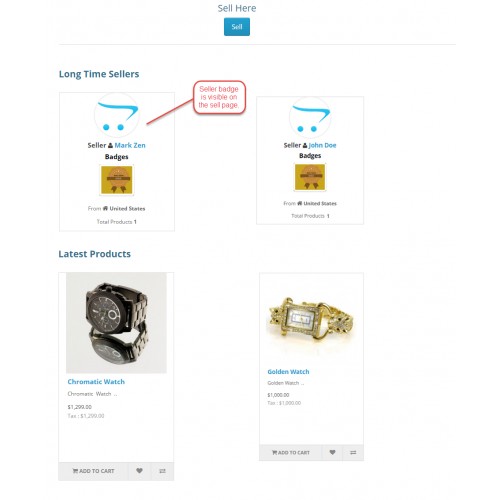The image size is (500, 500).
Task: Click user icon beside John Doe
Action: (x=305, y=145)
